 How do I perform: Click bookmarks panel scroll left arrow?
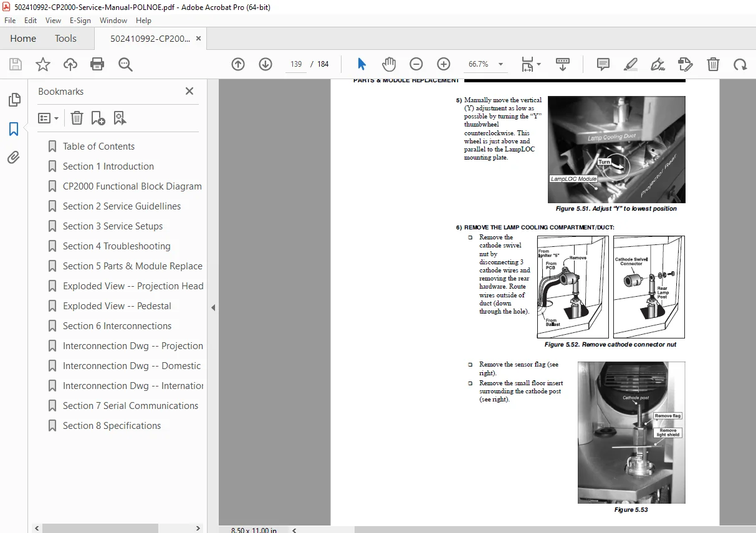[37, 528]
